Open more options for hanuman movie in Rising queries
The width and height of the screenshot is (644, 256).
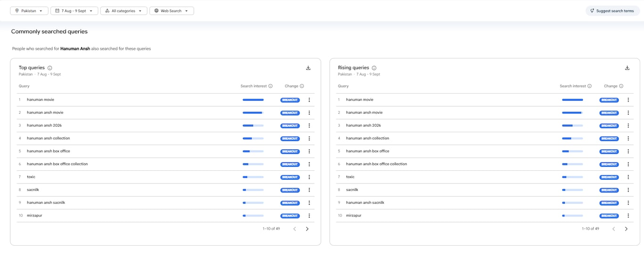pyautogui.click(x=628, y=100)
